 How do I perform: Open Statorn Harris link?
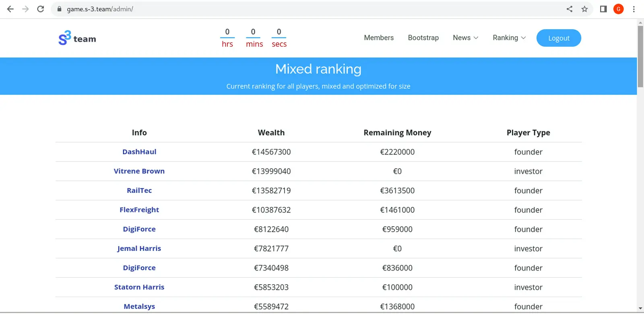point(139,287)
